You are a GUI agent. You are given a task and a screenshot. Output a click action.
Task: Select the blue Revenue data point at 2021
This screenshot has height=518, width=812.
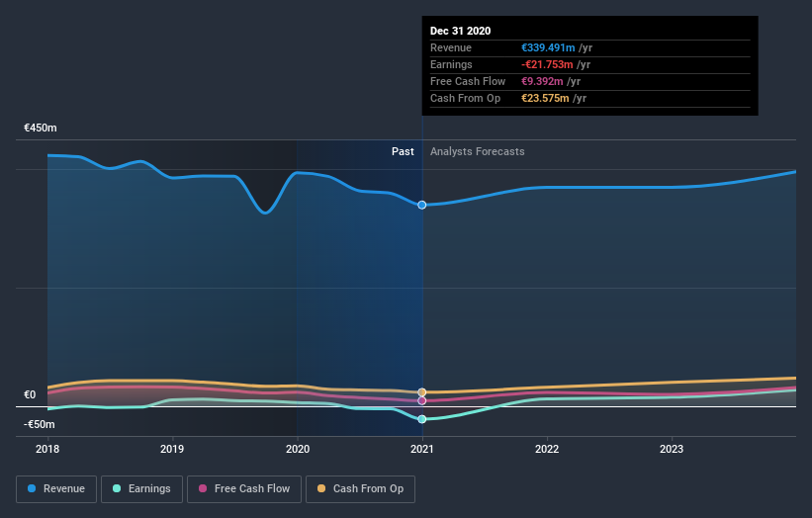[422, 205]
